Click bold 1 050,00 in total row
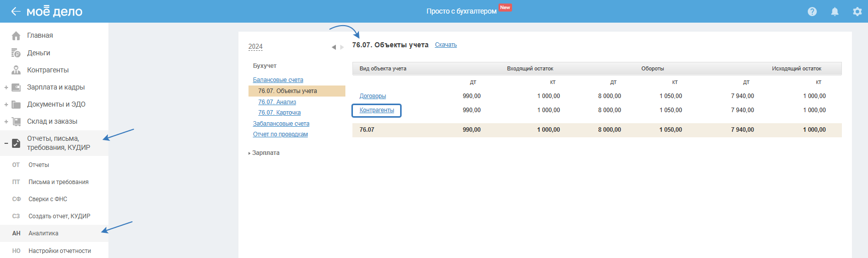Viewport: 868px width, 258px height. [671, 130]
